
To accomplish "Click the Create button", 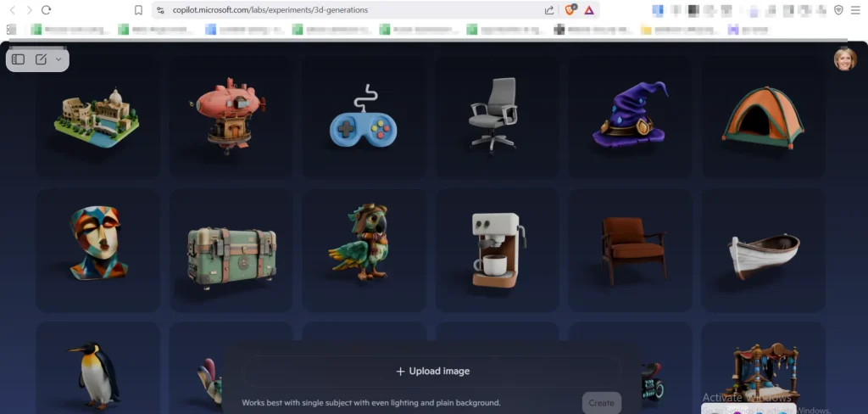I will pos(601,403).
